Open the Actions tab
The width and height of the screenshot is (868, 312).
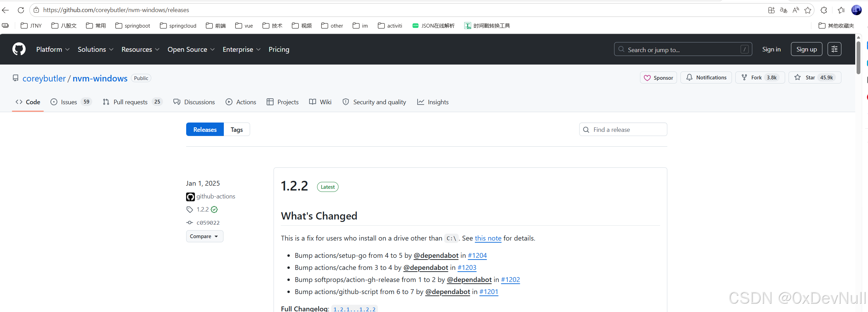click(241, 102)
